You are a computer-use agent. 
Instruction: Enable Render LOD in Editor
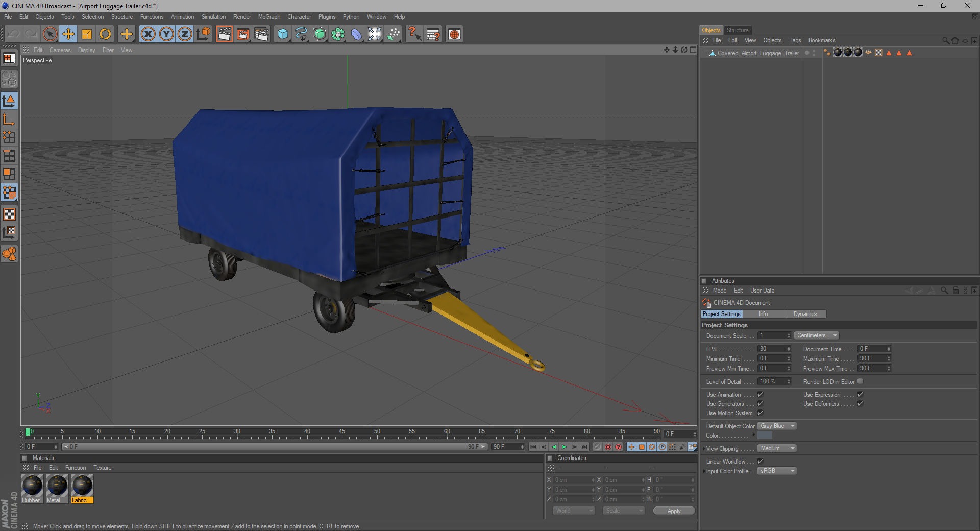[x=860, y=381]
